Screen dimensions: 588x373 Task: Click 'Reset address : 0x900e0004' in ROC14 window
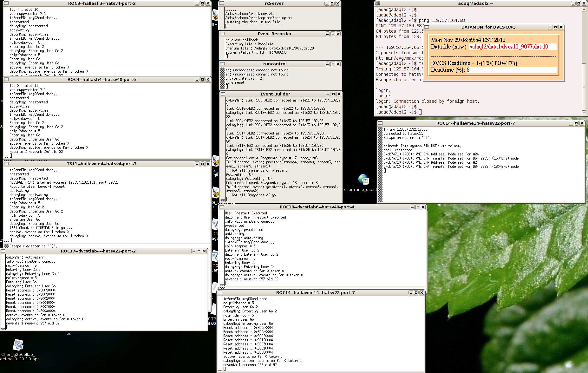(x=248, y=328)
